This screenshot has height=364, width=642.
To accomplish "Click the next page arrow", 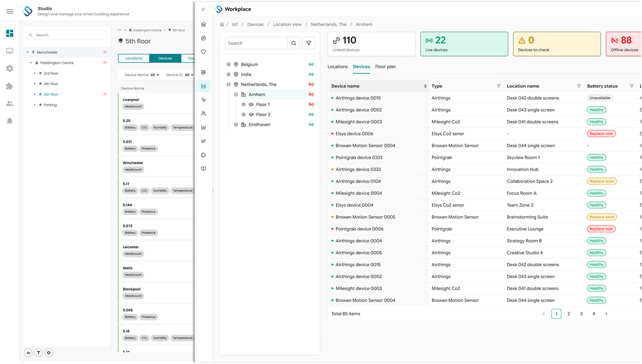I will [606, 314].
